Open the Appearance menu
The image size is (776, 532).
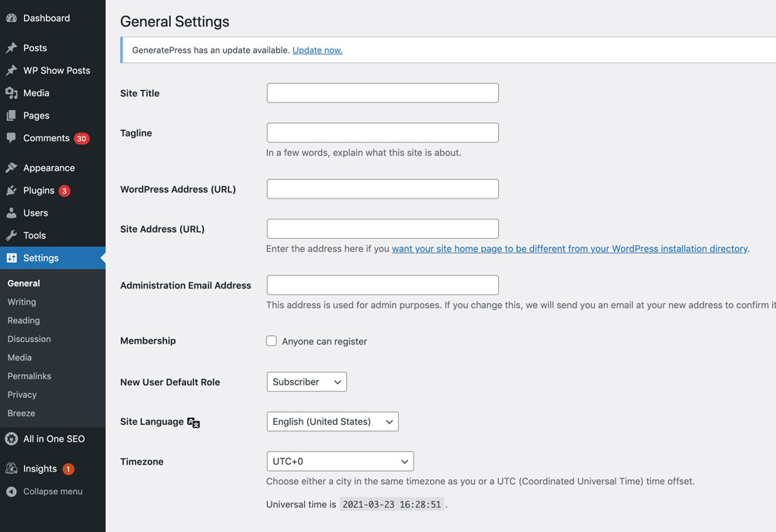[x=53, y=168]
